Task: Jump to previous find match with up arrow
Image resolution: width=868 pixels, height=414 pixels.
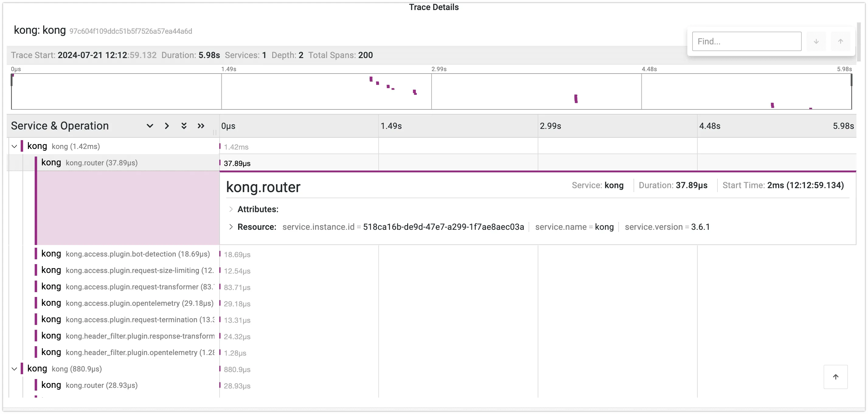Action: point(840,41)
